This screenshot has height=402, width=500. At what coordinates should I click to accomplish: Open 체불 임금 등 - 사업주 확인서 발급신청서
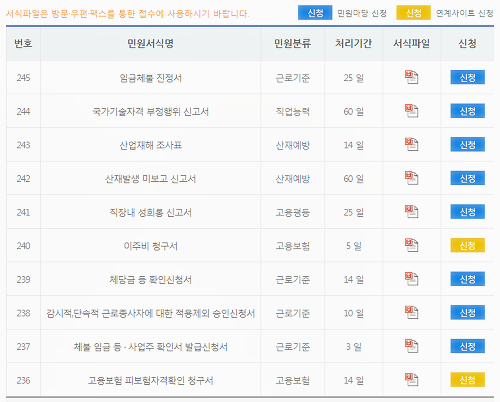[x=151, y=347]
